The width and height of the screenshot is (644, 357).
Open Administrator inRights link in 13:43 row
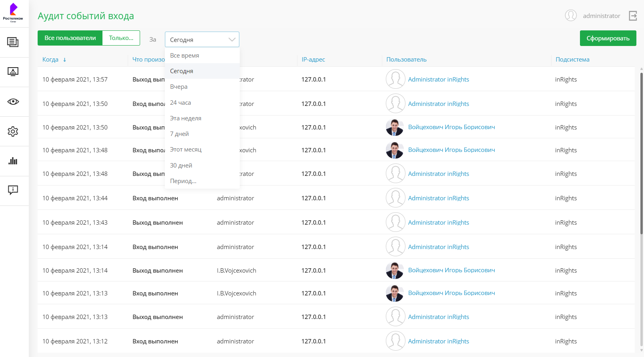(x=439, y=223)
